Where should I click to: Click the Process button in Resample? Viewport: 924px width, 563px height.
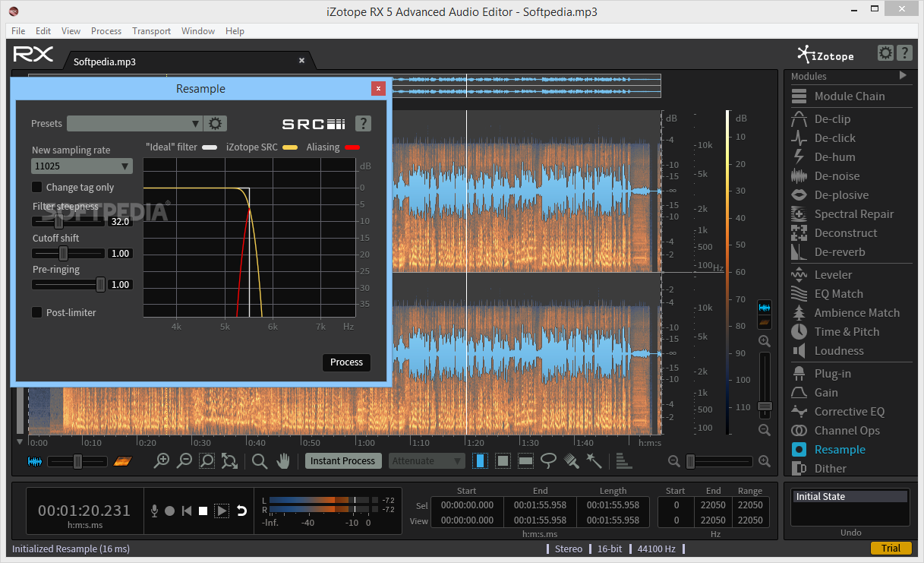[x=346, y=362]
